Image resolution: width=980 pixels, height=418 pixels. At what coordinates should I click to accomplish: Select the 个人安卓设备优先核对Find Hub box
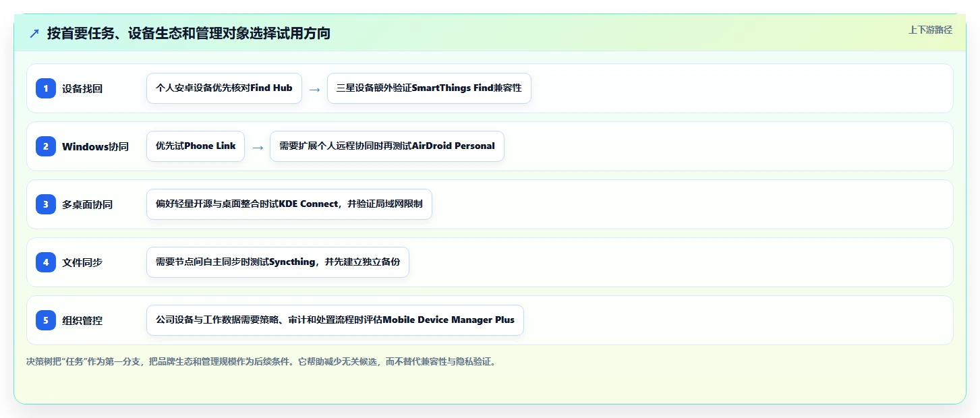pyautogui.click(x=224, y=88)
